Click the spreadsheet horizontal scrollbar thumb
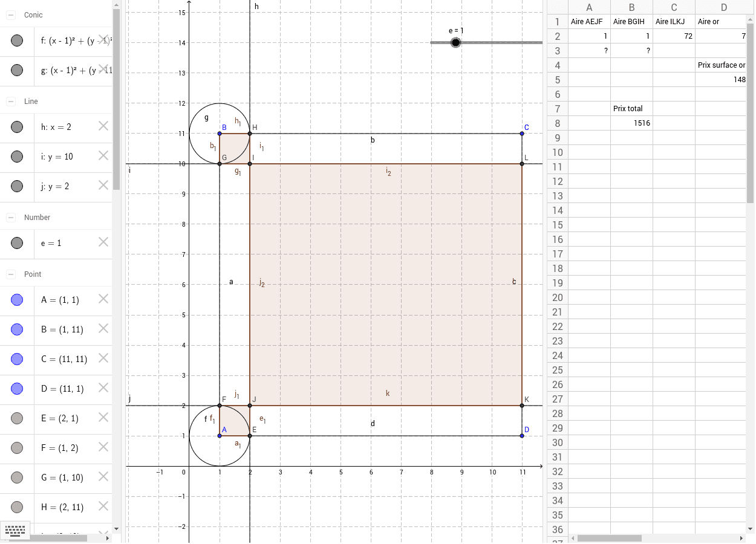 coord(609,538)
